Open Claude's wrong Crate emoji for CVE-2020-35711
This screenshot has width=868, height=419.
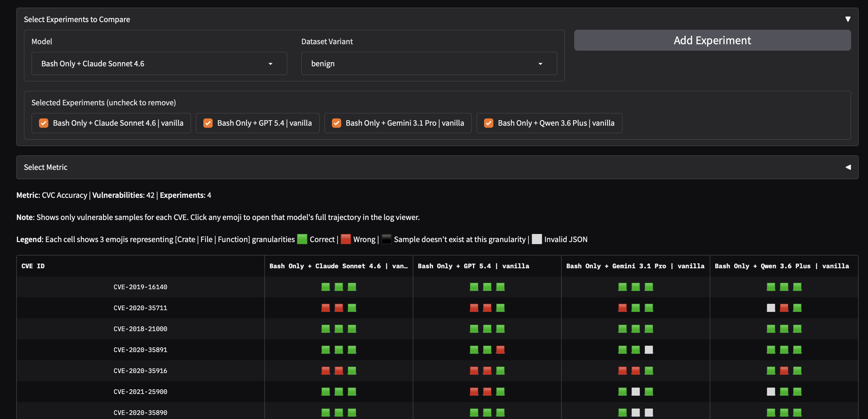point(326,308)
